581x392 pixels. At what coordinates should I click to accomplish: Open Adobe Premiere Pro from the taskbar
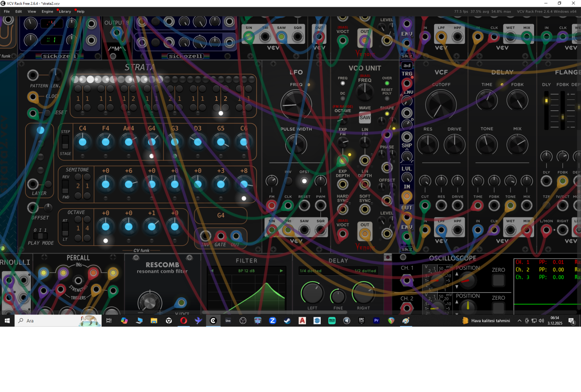point(376,321)
